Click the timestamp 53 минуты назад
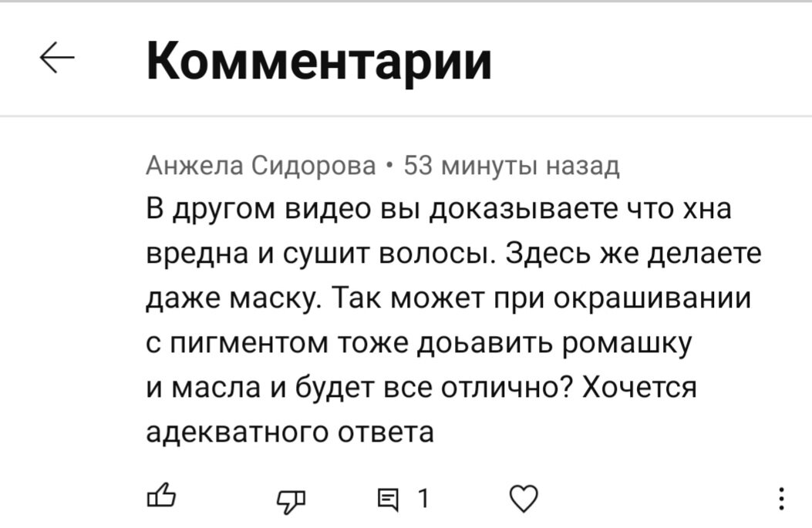812x528 pixels. coord(509,163)
